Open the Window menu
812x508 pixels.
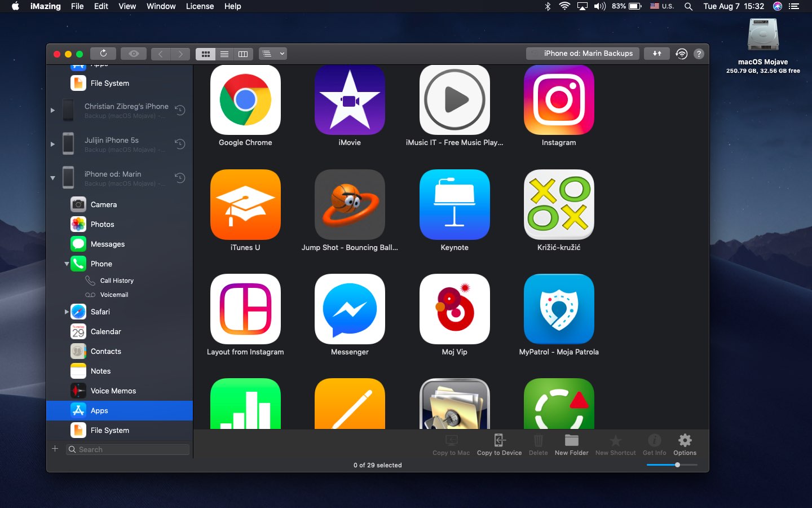[161, 6]
